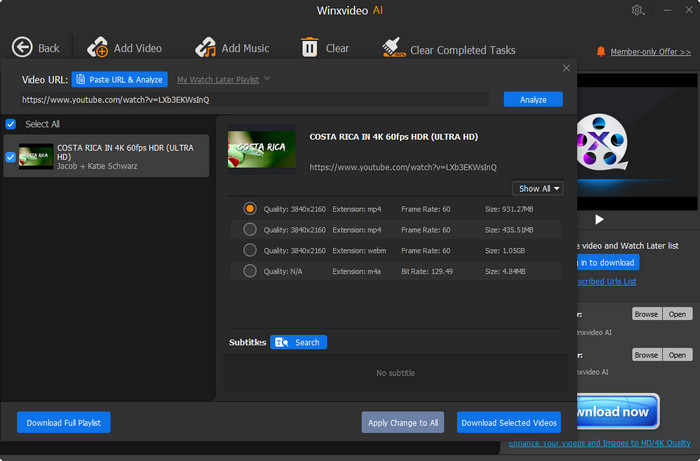Click the COSTA RICA IN 4K title in details panel
Screen dimensions: 700x461
coord(393,137)
